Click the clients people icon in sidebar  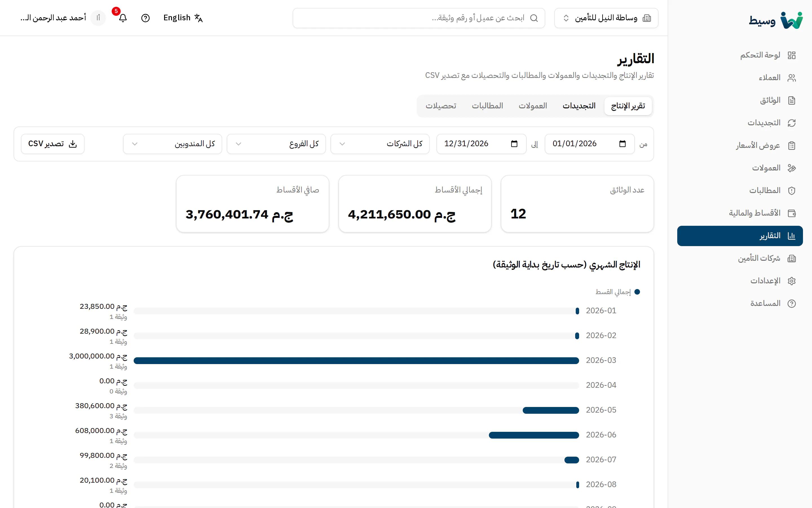click(x=791, y=78)
